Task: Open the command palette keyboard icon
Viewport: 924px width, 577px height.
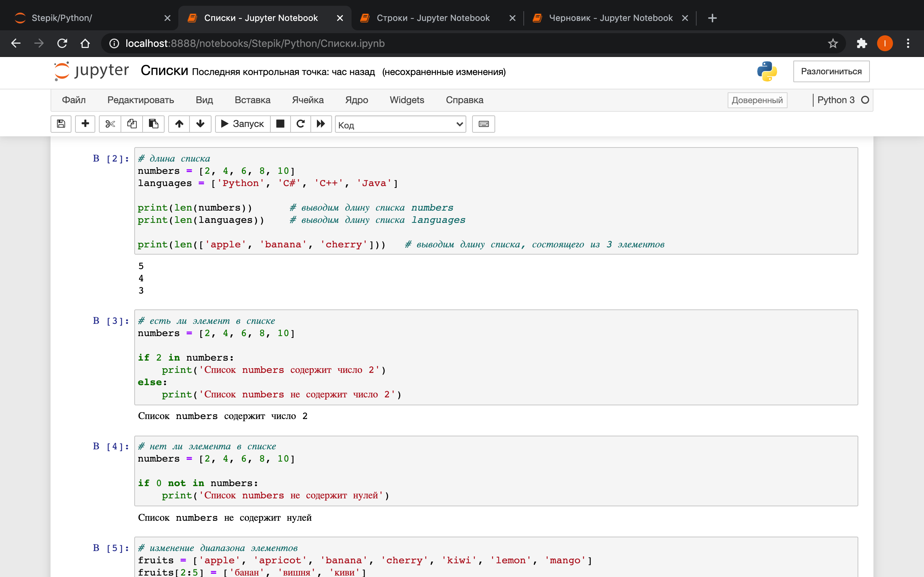Action: click(483, 124)
